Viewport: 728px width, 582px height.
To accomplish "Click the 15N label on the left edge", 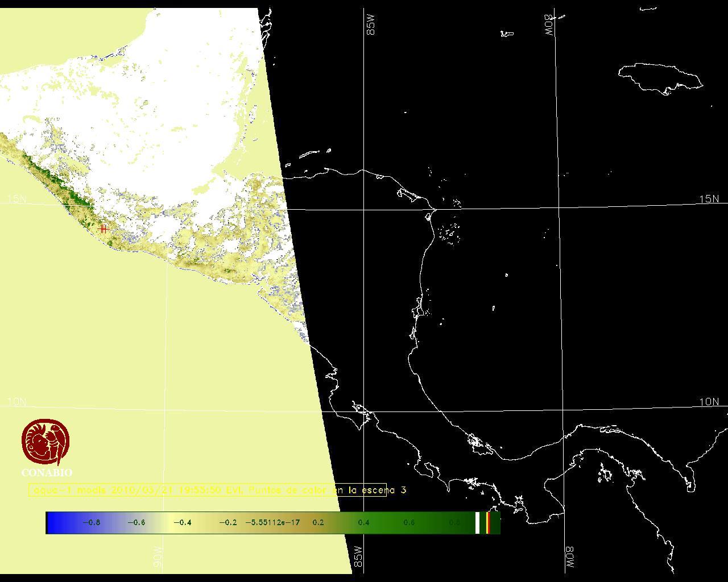I will [16, 199].
